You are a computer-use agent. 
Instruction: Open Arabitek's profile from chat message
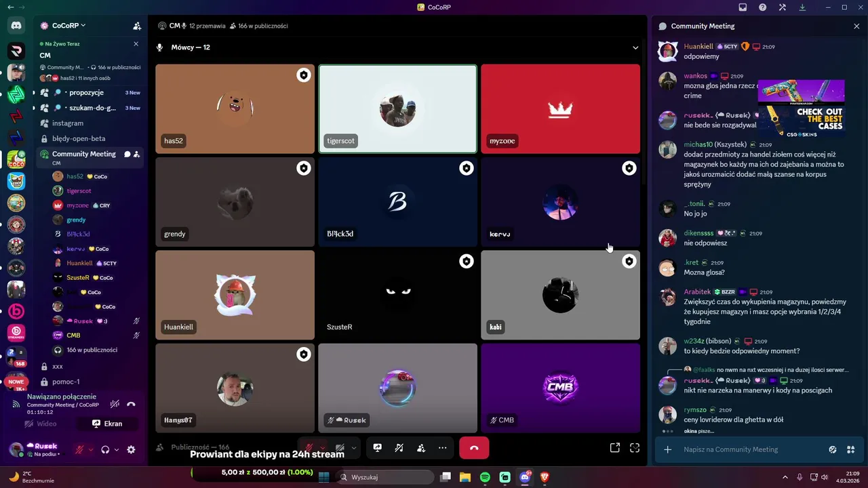(697, 292)
